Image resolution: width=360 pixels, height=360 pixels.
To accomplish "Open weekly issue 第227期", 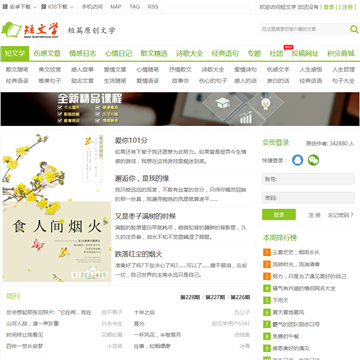I will click(215, 297).
